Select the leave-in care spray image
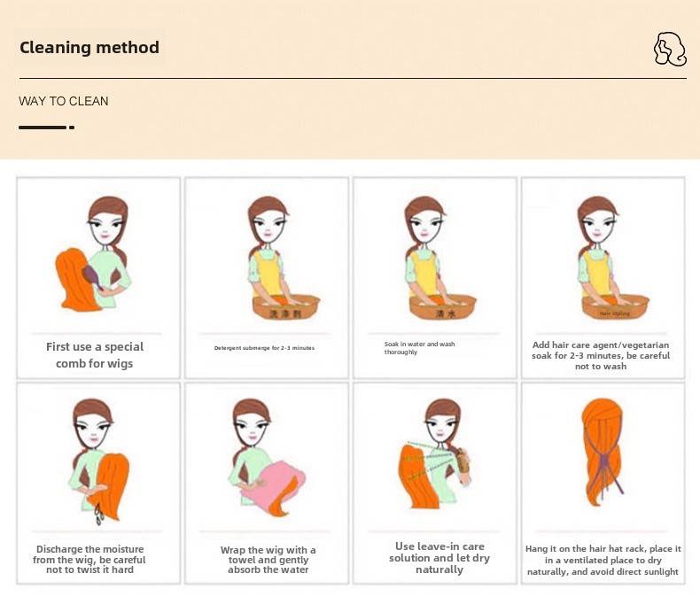 [x=435, y=453]
